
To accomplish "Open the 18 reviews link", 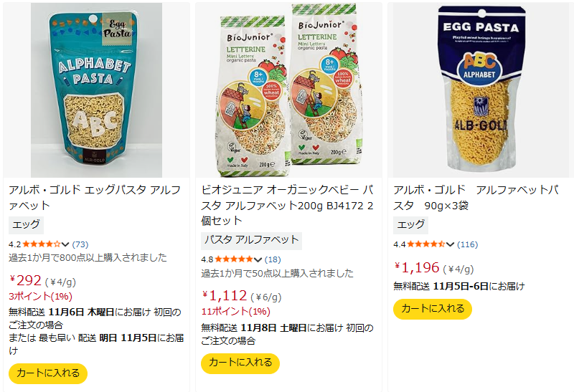I will 273,259.
